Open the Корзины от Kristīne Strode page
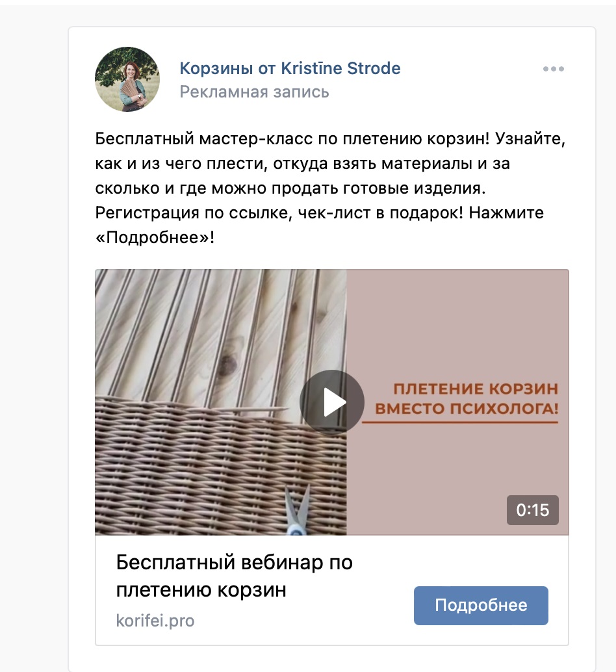Viewport: 616px width, 672px height. click(290, 68)
